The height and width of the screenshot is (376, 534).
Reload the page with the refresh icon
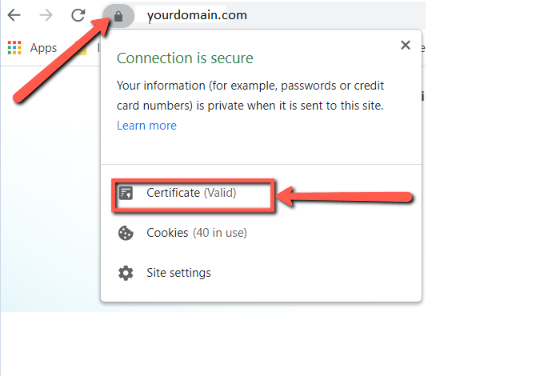[x=78, y=15]
